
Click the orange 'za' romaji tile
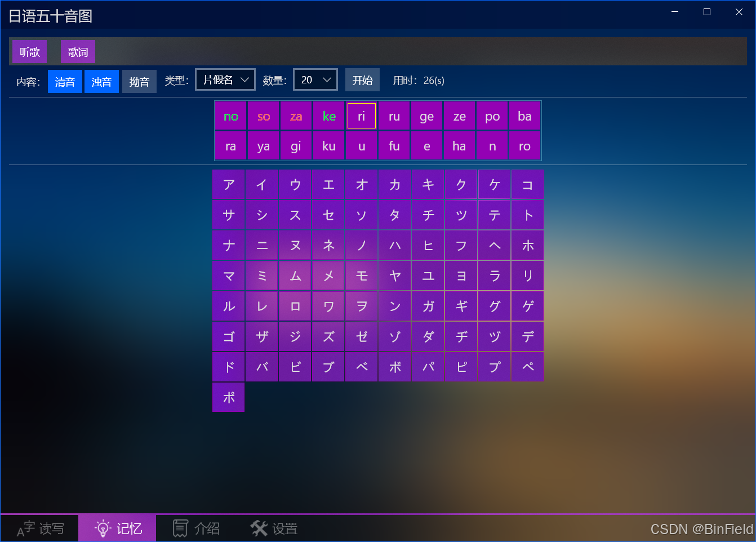[296, 116]
